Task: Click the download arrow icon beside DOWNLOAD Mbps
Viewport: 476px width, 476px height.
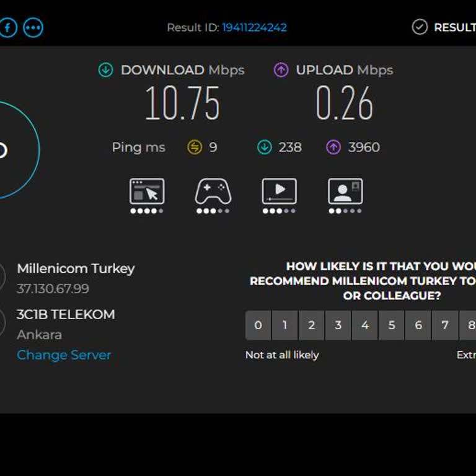Action: (x=105, y=70)
